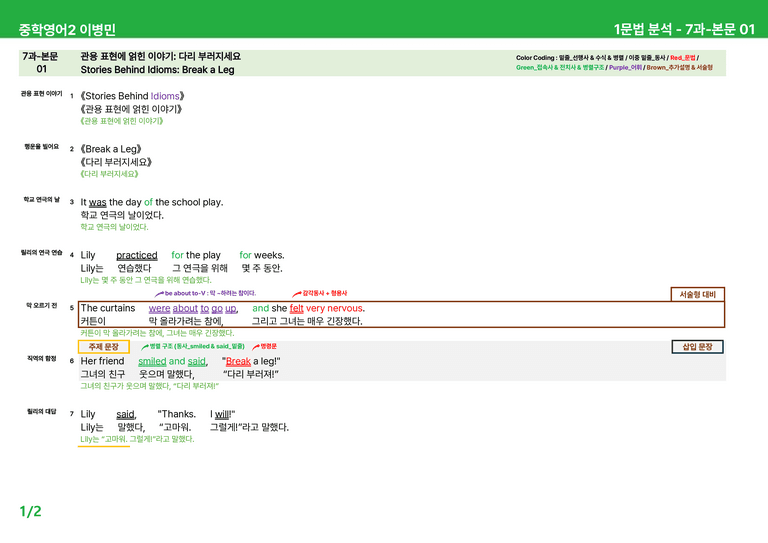Select the '서술형 대비' box label
This screenshot has width=768, height=543.
(x=697, y=294)
